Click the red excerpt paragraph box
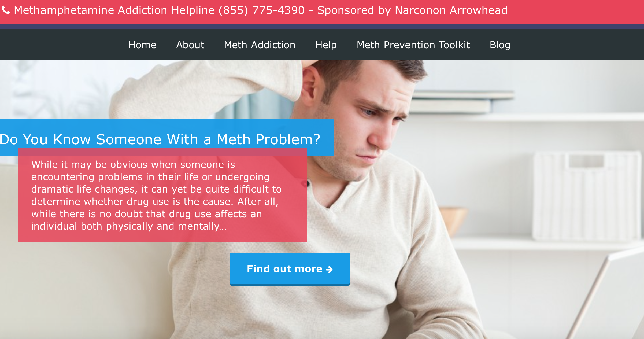Image resolution: width=644 pixels, height=339 pixels. click(162, 195)
